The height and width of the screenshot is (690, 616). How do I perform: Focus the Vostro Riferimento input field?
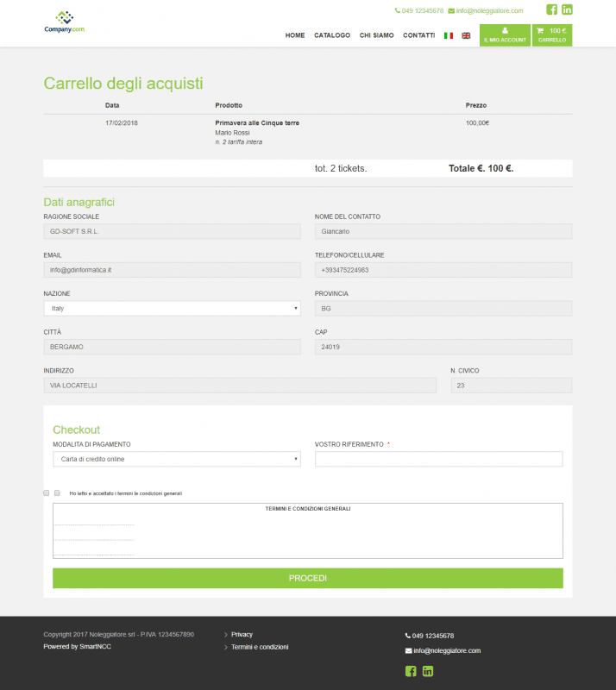point(438,459)
